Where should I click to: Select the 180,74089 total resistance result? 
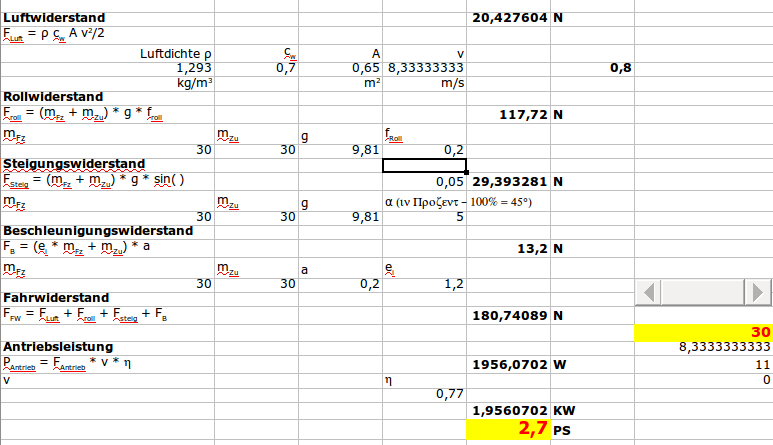click(x=508, y=315)
